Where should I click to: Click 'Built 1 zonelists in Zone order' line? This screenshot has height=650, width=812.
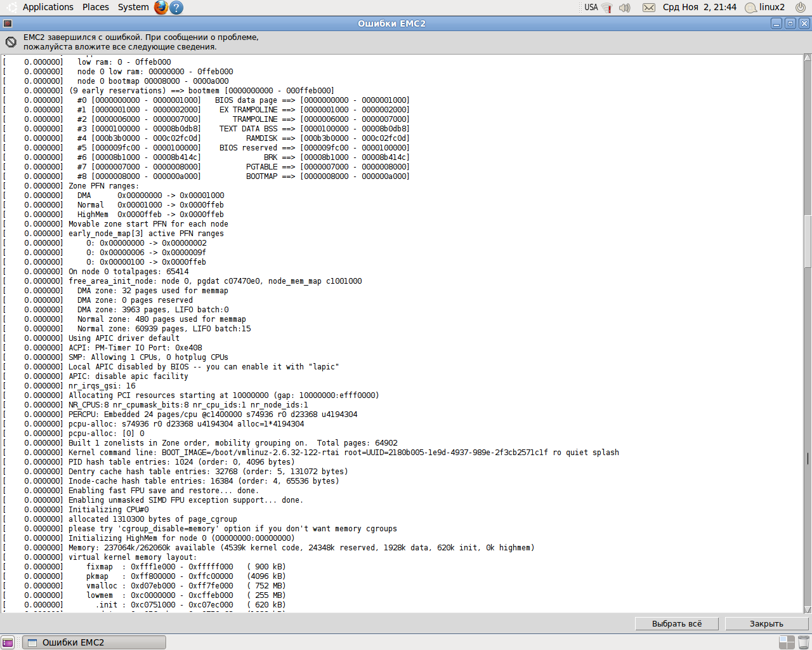click(233, 443)
